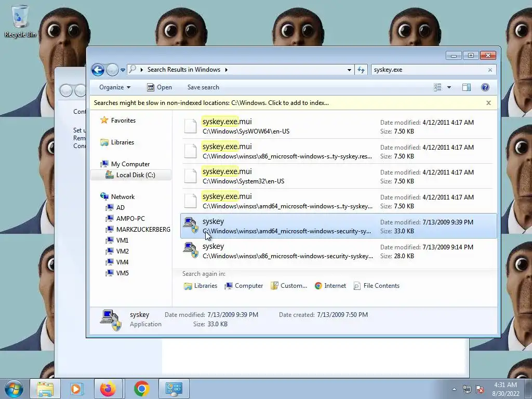The image size is (532, 399).
Task: Select Libraries in the navigation pane
Action: click(x=117, y=142)
